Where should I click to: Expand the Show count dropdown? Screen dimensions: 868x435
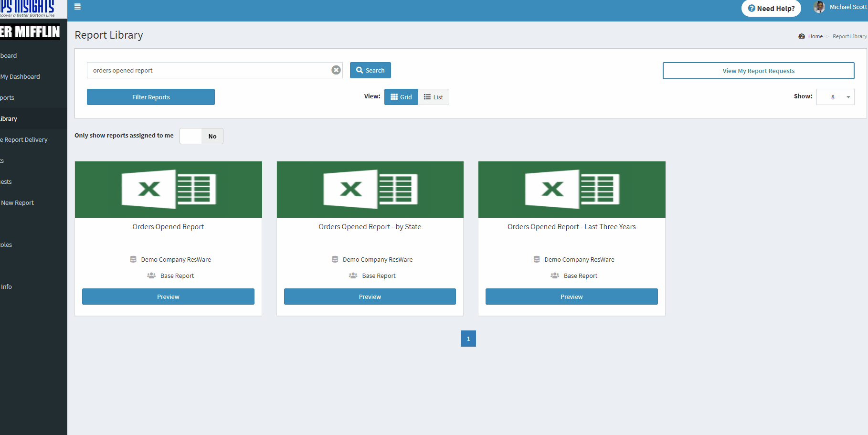(835, 97)
